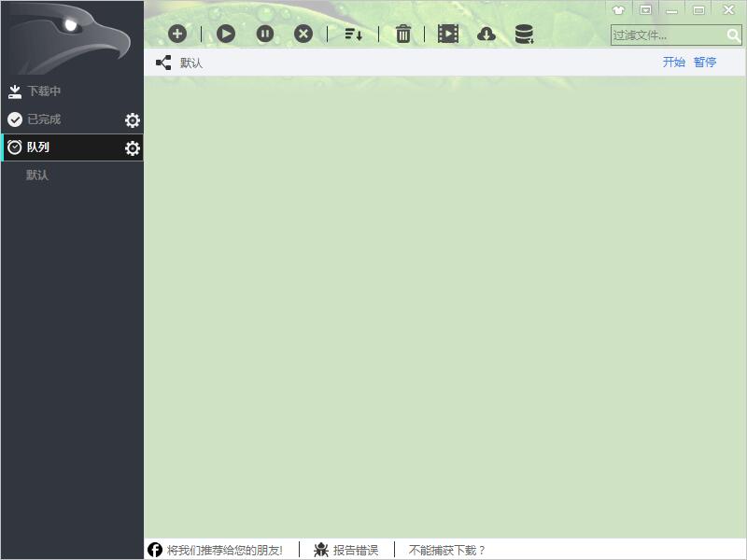Click the search magnifier icon
The image size is (747, 560).
(x=733, y=35)
